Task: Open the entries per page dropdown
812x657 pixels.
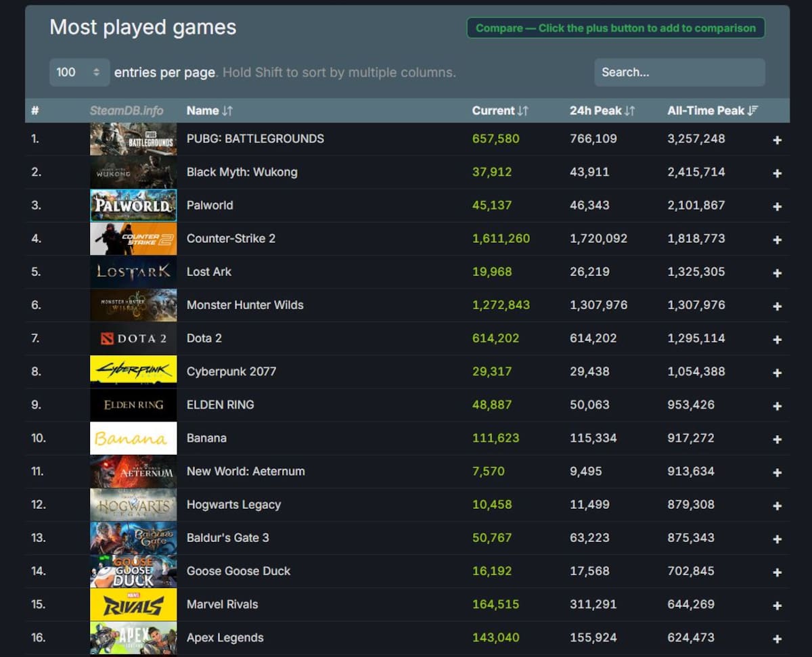Action: coord(79,72)
